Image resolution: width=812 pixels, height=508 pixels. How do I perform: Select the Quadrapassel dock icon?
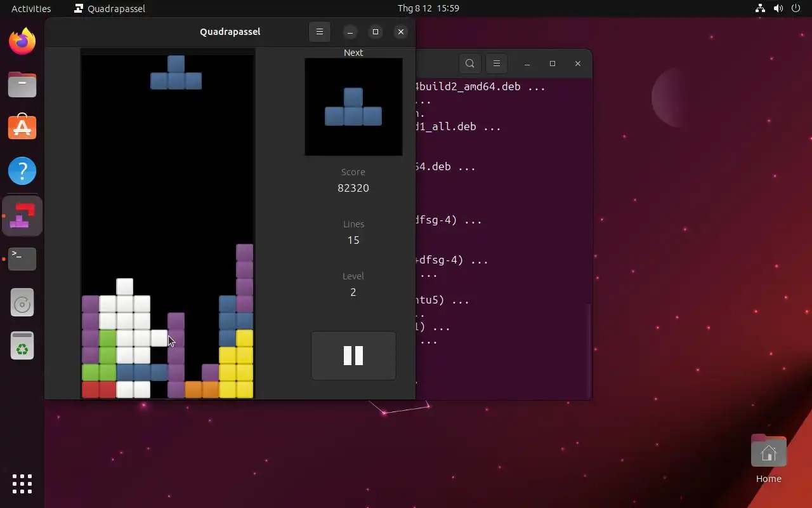[22, 216]
